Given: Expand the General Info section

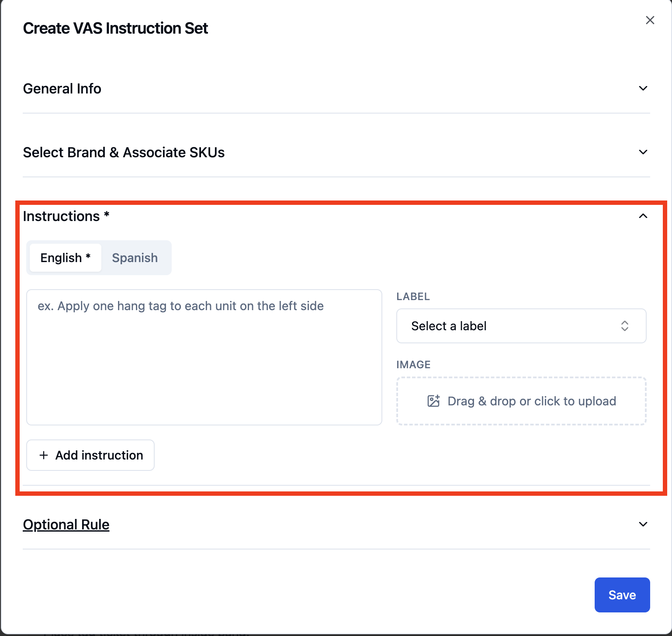Looking at the screenshot, I should (x=643, y=88).
